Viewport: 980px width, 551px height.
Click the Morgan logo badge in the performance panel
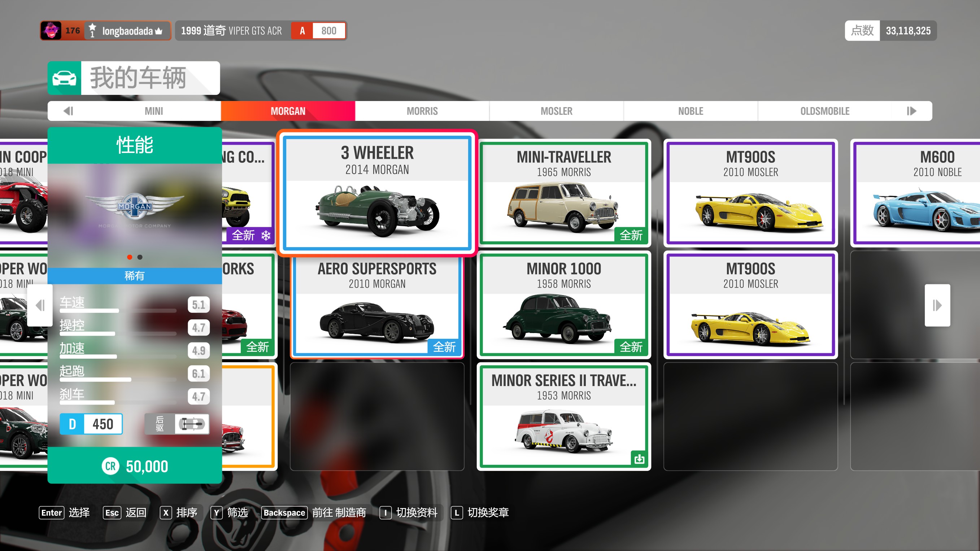pyautogui.click(x=135, y=206)
